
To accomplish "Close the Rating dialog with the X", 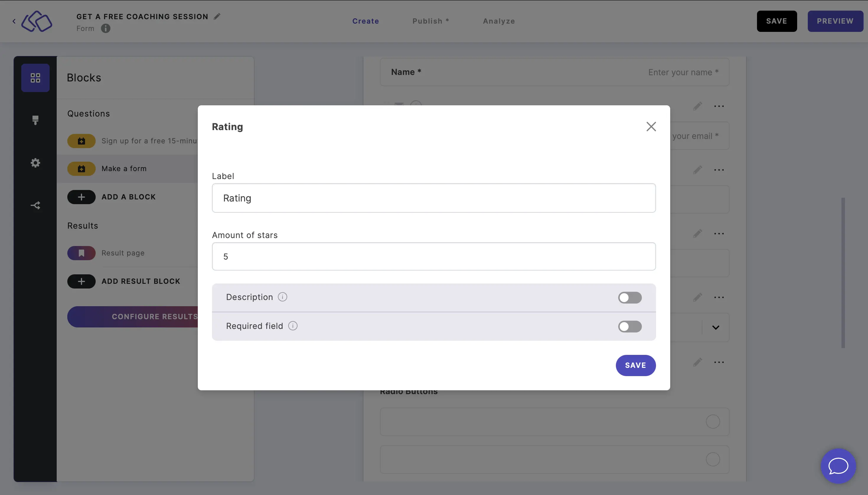I will tap(651, 127).
